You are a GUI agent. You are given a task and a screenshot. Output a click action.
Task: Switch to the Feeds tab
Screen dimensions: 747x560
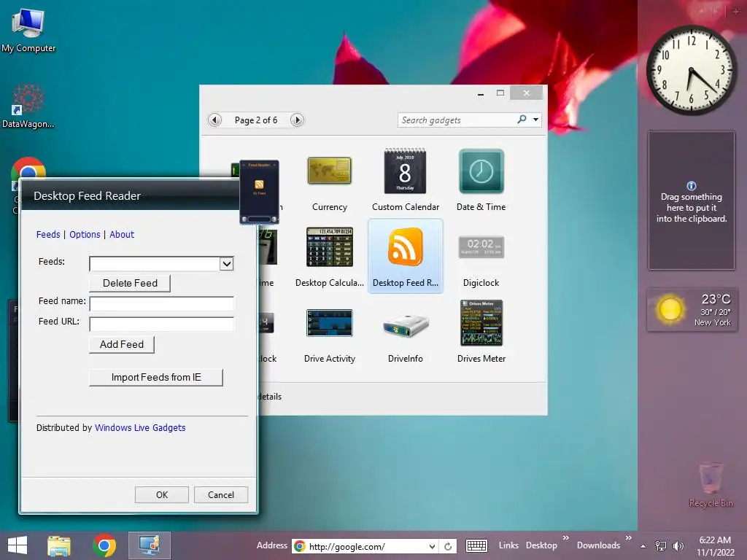click(x=48, y=234)
